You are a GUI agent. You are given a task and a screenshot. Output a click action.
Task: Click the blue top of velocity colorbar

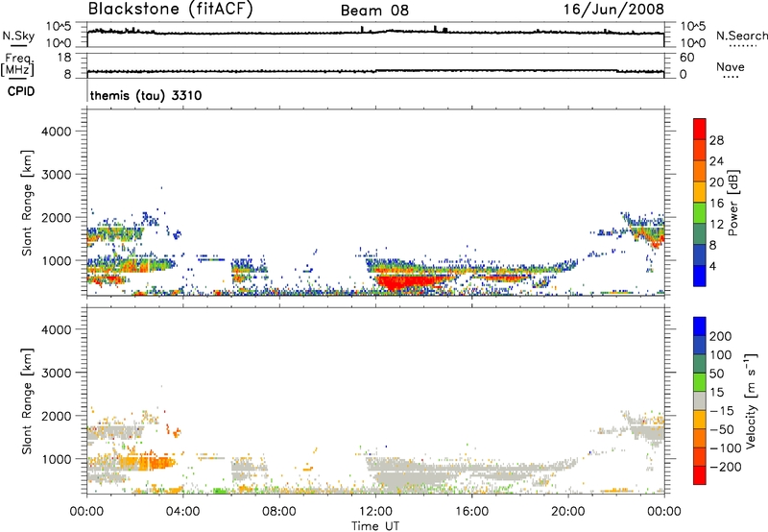coord(700,326)
